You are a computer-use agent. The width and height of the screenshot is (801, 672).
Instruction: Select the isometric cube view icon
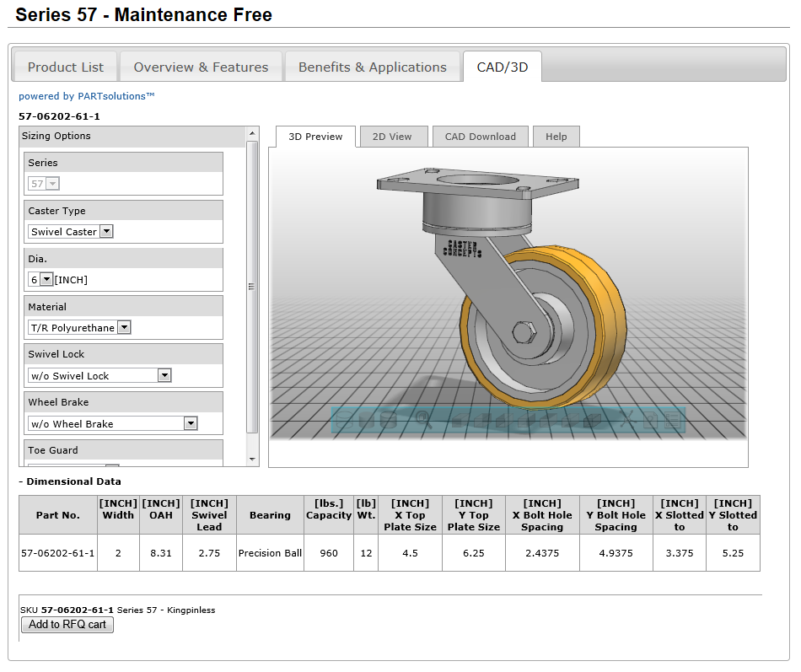[592, 420]
